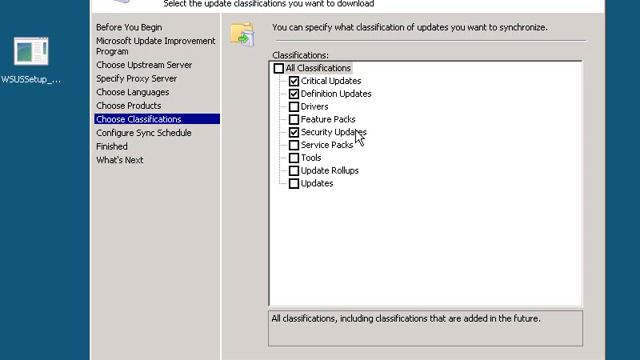
Task: Click the 'Classifications:' list caption
Action: (300, 55)
